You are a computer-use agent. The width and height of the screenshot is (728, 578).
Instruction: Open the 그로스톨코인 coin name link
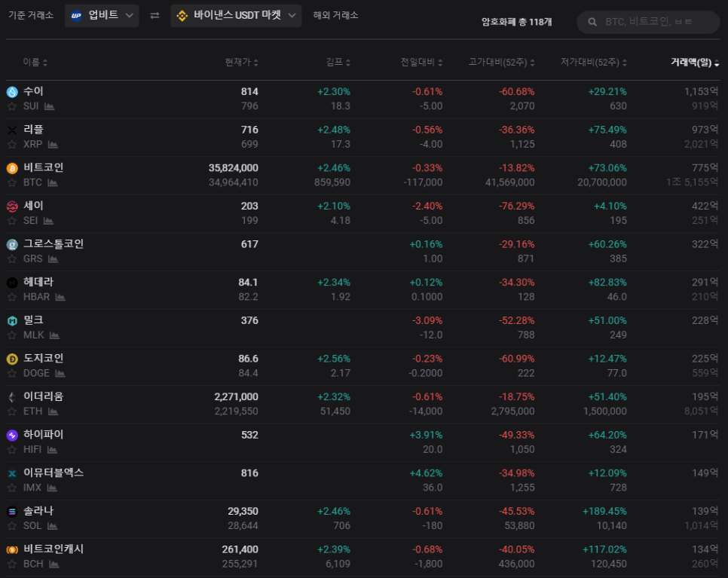click(54, 244)
